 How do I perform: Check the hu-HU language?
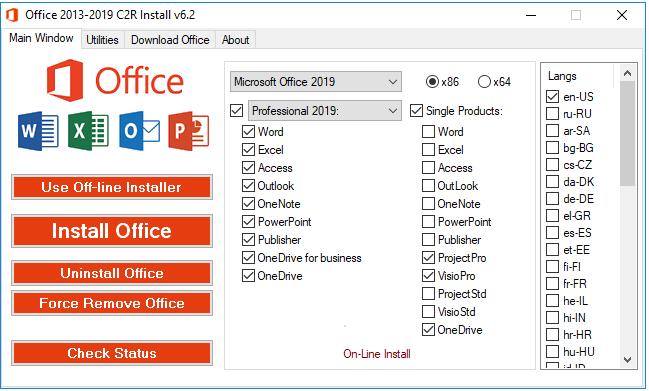pos(553,351)
